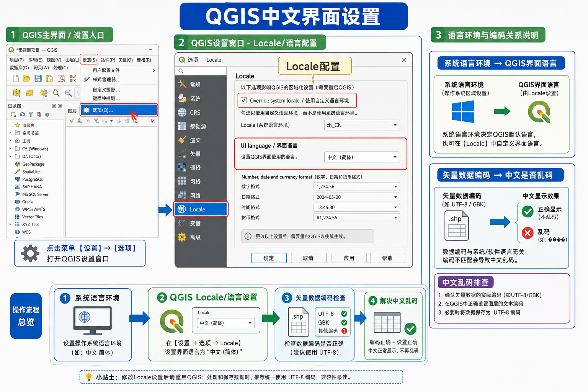Open 高级 Advanced section in options sidebar

pyautogui.click(x=201, y=237)
